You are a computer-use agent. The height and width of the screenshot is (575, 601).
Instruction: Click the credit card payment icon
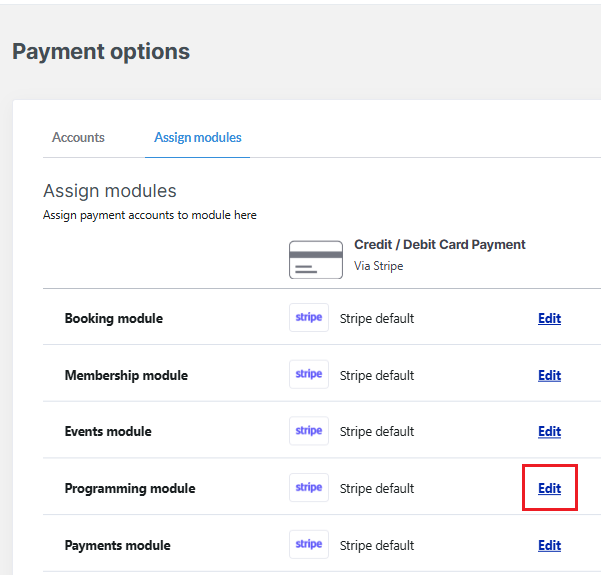click(315, 259)
